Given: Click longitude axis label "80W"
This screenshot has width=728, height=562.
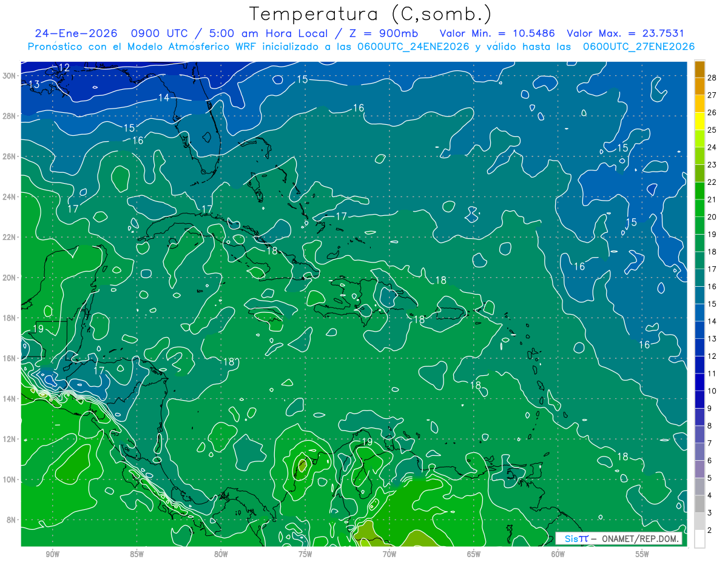Looking at the screenshot, I should point(221,554).
